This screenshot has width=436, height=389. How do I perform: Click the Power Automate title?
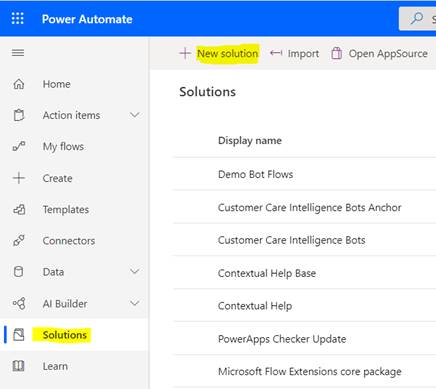(x=87, y=19)
